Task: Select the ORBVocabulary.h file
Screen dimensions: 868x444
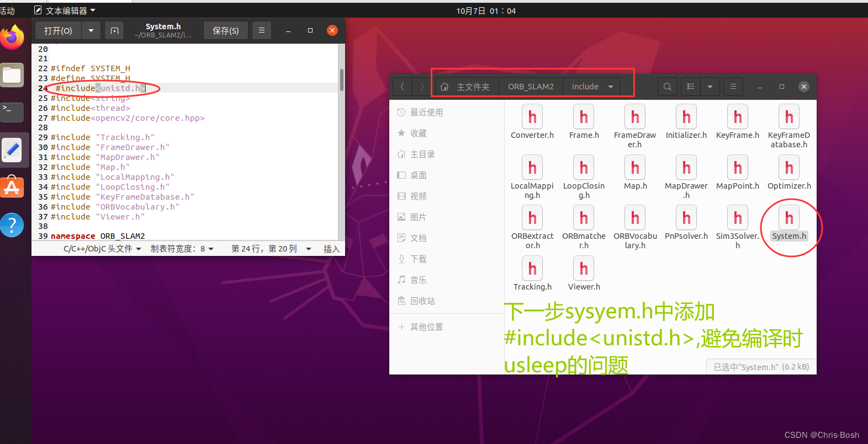Action: pos(635,227)
